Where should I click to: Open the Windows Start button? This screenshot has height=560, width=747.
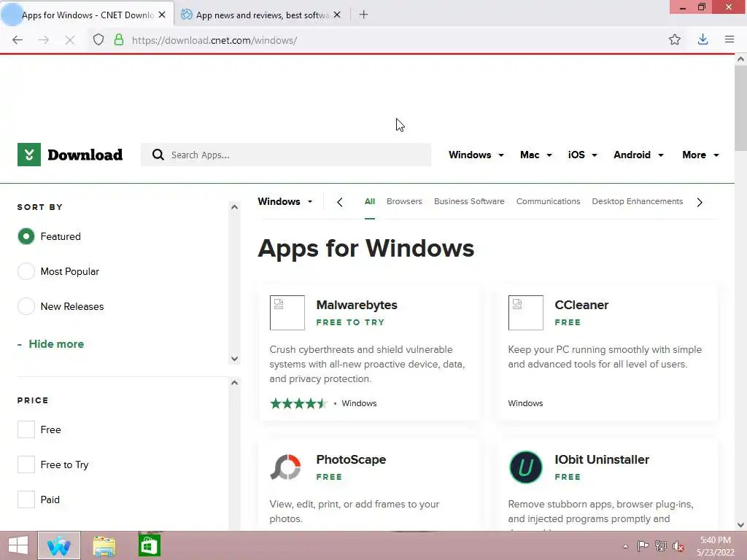(18, 545)
